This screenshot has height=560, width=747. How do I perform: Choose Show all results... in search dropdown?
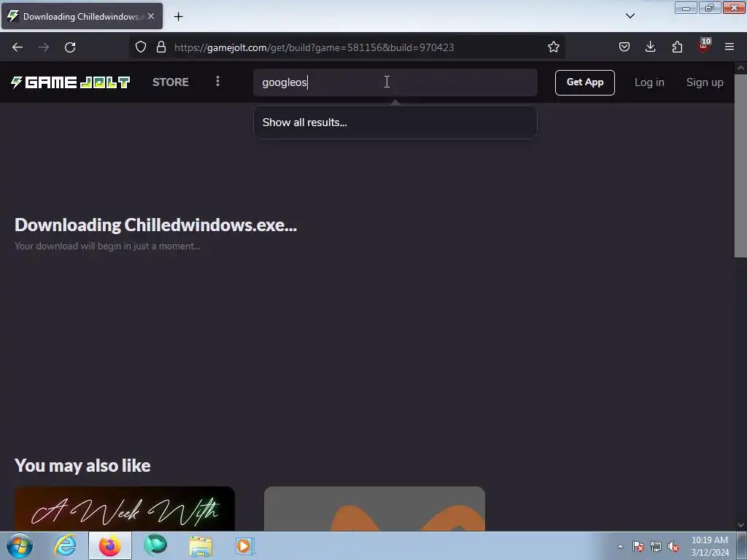[x=395, y=122]
